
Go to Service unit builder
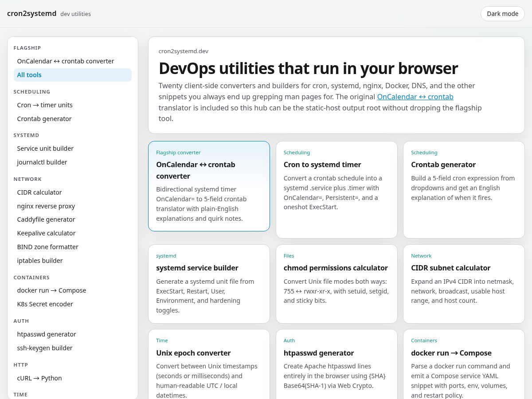point(73,149)
